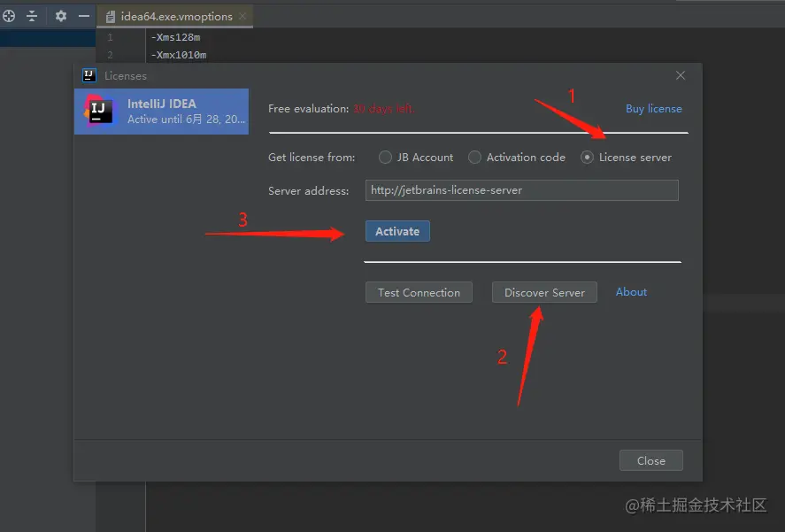Click the Activate button
The image size is (785, 532).
point(397,231)
